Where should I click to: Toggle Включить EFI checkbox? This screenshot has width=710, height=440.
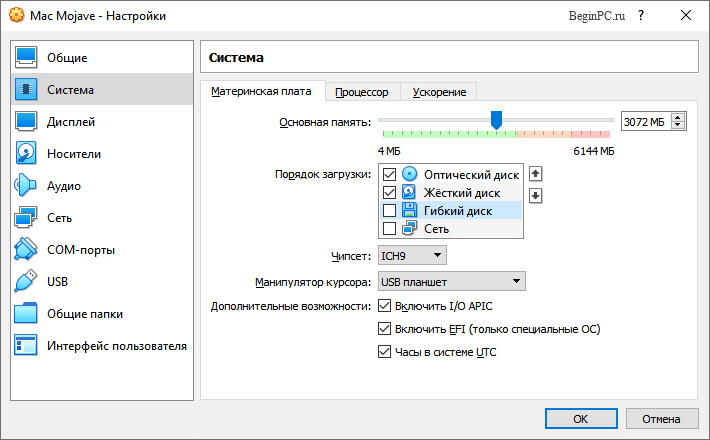384,329
